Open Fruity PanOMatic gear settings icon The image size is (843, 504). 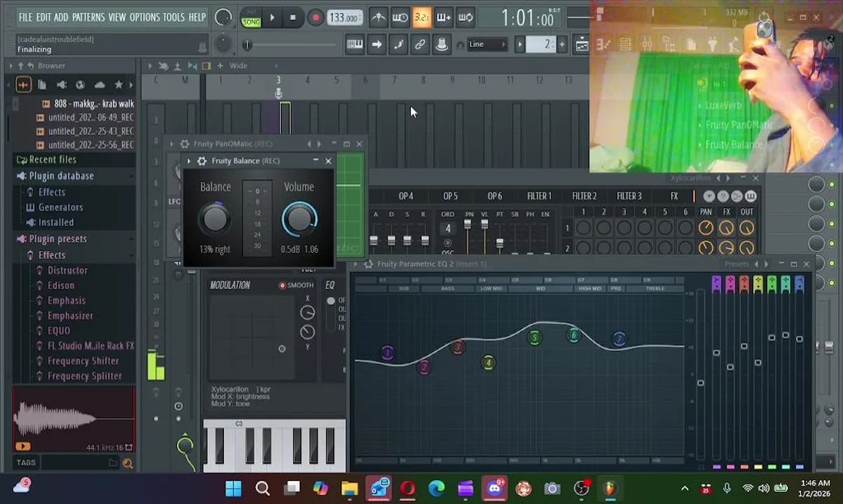pos(184,144)
